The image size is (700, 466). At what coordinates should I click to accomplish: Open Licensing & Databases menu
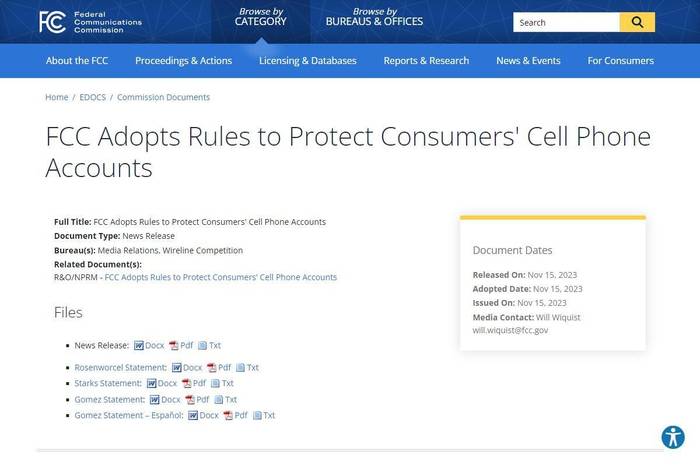click(308, 61)
